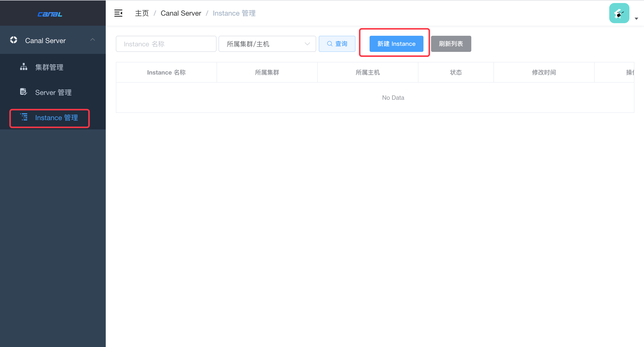Click the cluster management tree icon
The image size is (644, 347).
click(x=24, y=67)
